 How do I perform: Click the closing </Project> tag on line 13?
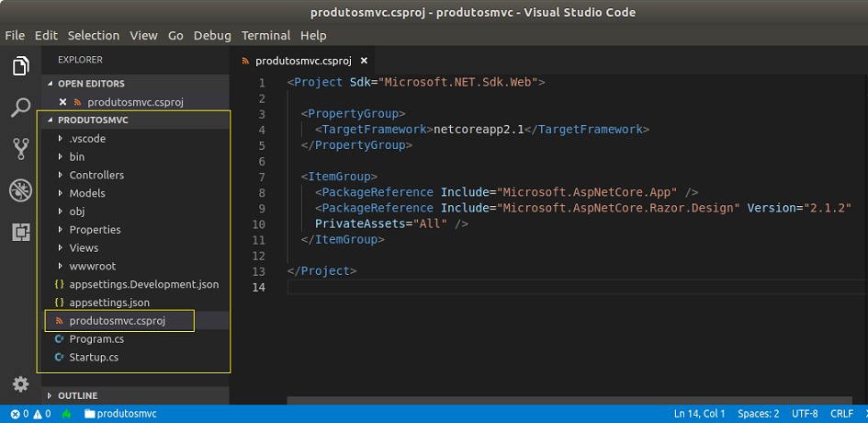(321, 271)
